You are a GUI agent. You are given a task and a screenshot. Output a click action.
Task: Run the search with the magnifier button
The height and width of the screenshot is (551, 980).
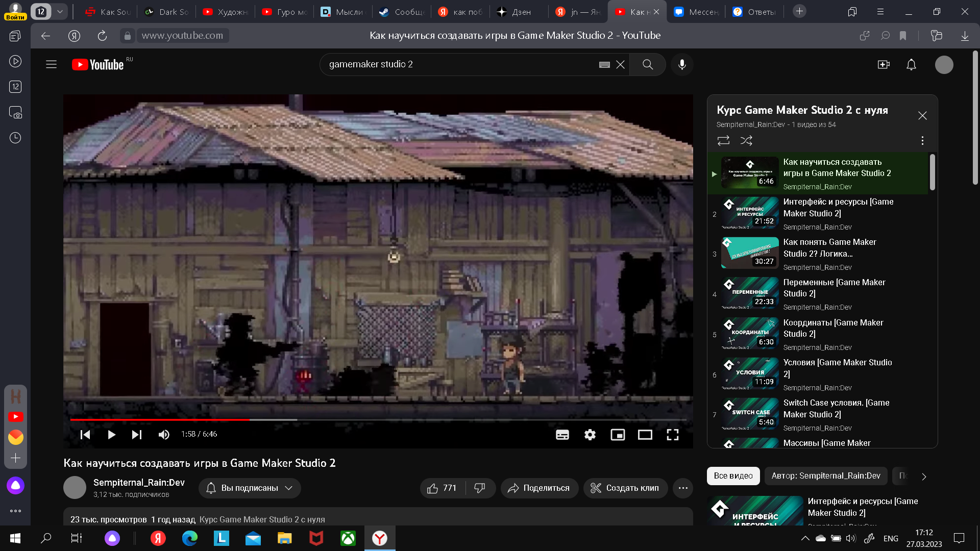pos(648,64)
